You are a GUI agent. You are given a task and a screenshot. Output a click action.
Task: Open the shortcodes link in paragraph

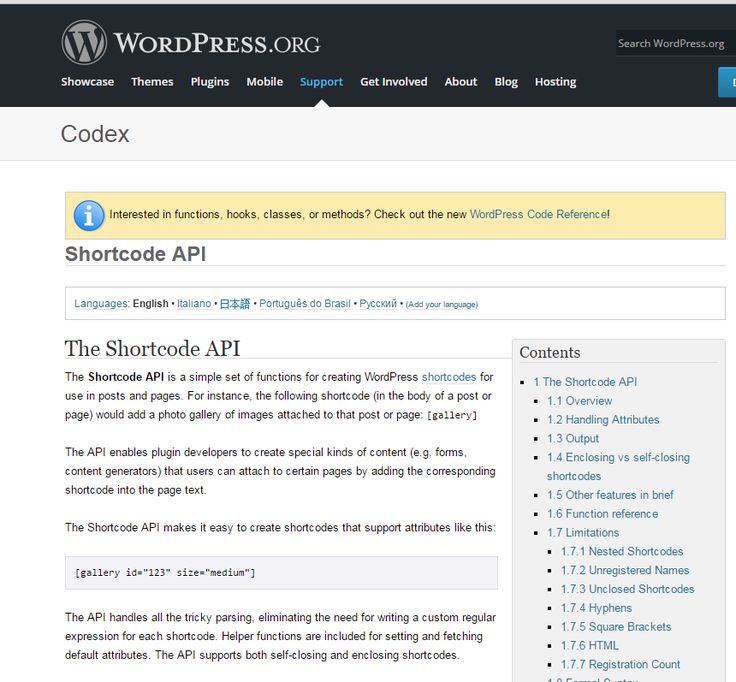(x=449, y=377)
